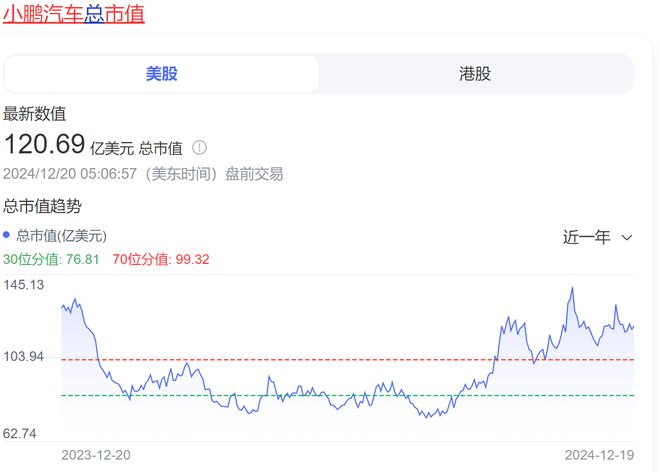The height and width of the screenshot is (472, 660).
Task: Click the blue legend dot for 总市值(亿美元)
Action: pos(7,236)
